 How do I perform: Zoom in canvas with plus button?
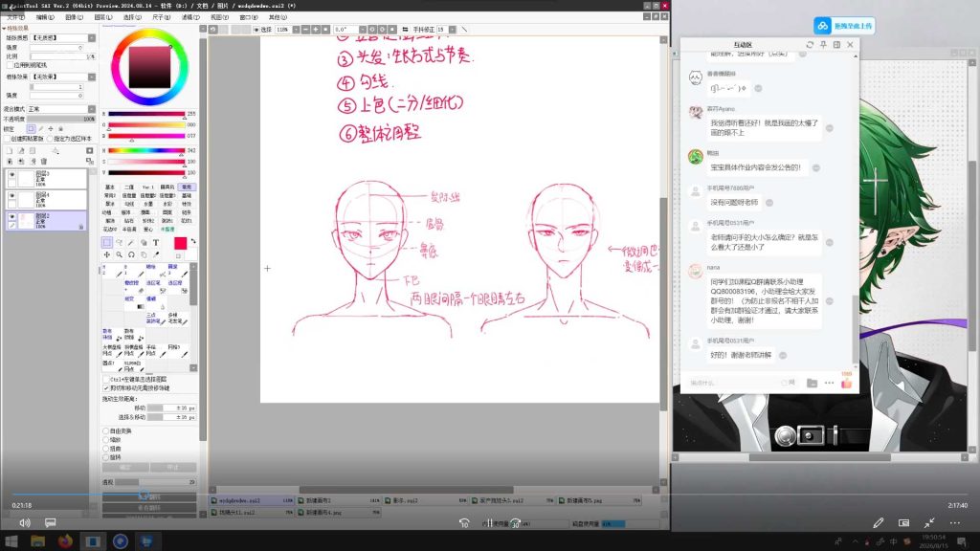316,30
